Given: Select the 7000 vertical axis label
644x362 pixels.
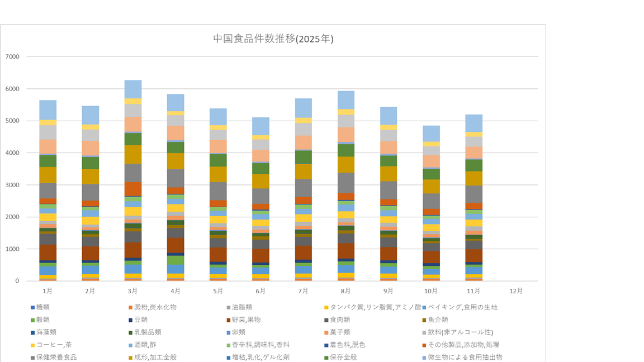Looking at the screenshot, I should [12, 57].
